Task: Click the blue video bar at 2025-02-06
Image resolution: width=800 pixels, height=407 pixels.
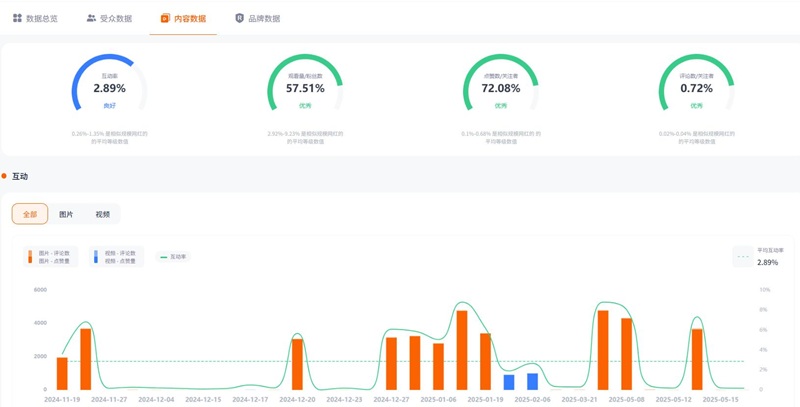Action: tap(533, 381)
